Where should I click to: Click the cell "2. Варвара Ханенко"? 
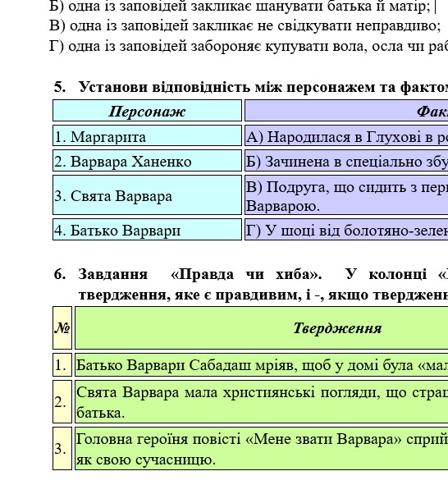(x=147, y=161)
